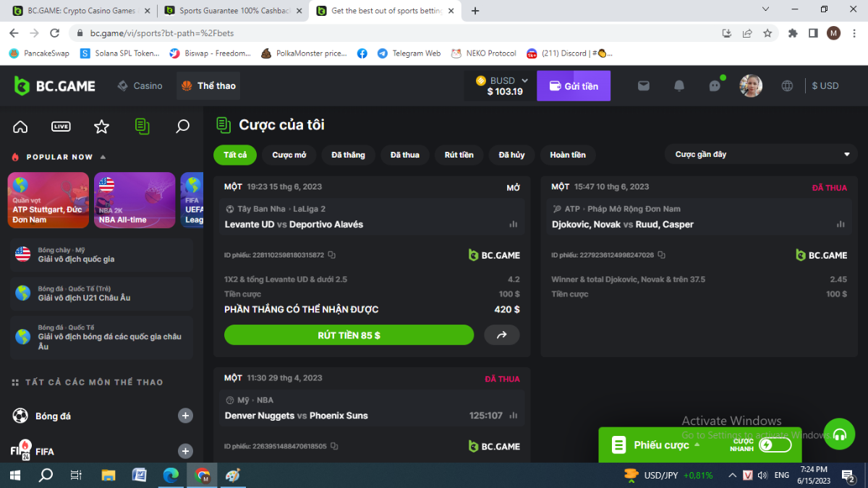
Task: Open the ATP Stuttgart popular card
Action: [48, 200]
